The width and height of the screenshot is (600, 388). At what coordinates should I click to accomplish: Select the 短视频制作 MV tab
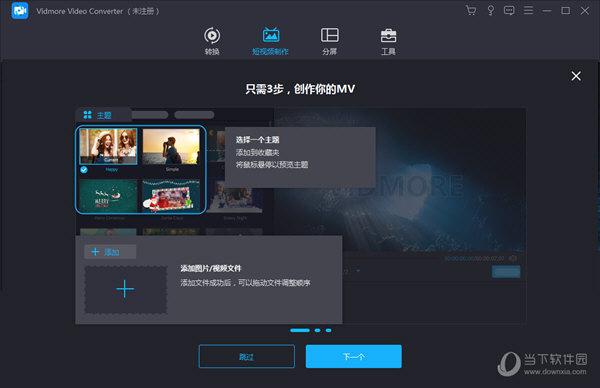[271, 41]
